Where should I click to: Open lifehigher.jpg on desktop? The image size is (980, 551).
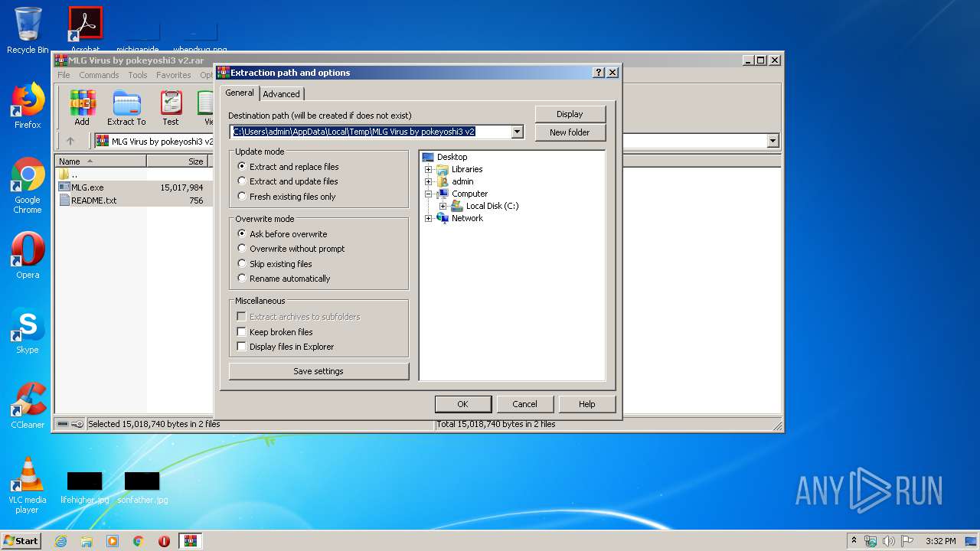coord(84,487)
